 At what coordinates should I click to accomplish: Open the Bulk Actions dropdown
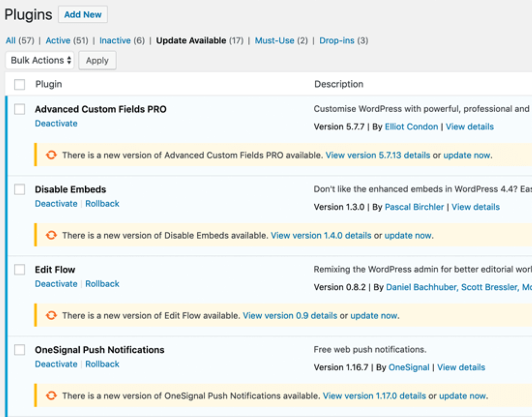coord(40,60)
